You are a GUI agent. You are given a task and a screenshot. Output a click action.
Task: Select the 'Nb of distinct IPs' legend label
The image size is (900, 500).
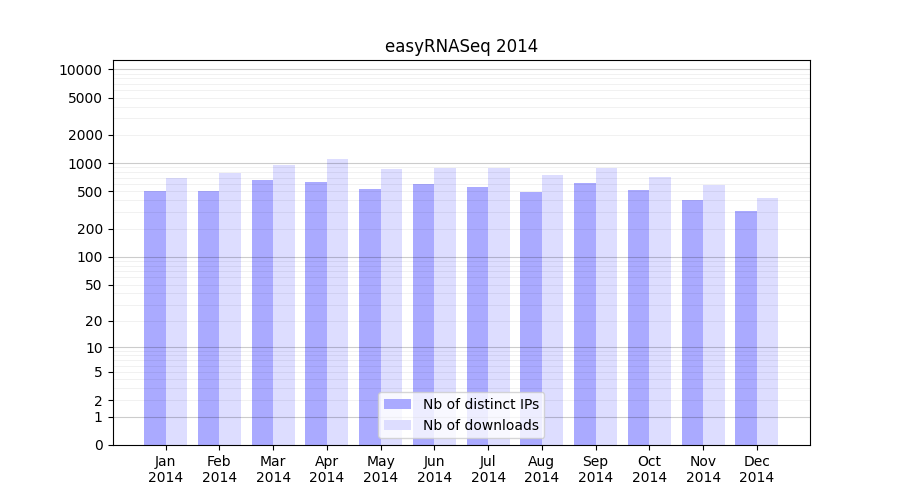coord(480,404)
